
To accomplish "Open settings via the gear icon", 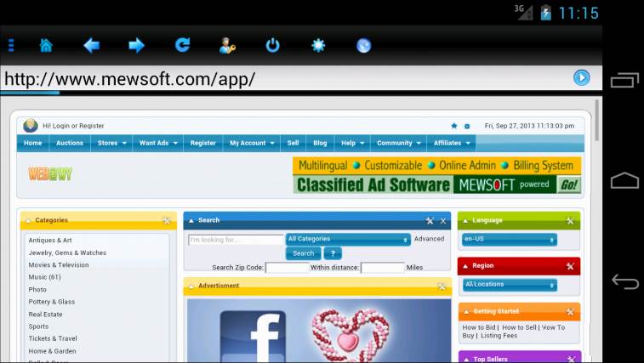I will (x=318, y=45).
